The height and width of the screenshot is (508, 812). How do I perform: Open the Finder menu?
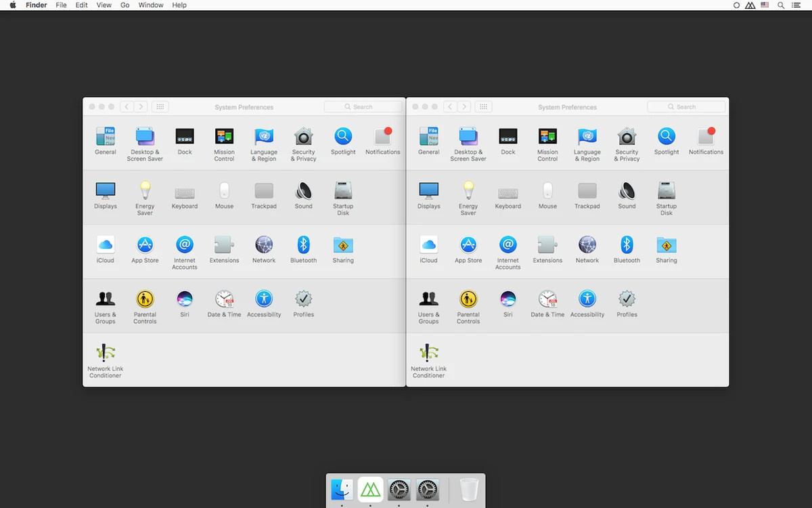click(x=37, y=5)
